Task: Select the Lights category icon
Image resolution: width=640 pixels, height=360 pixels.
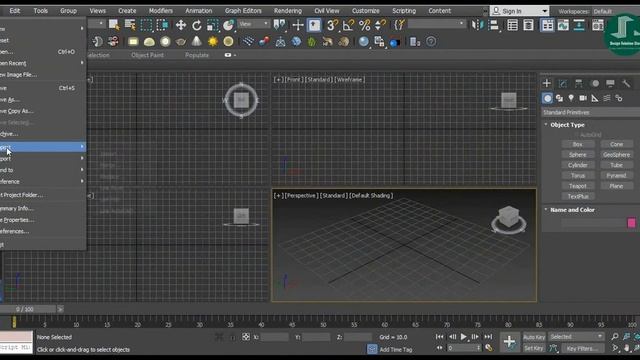Action: [x=571, y=98]
